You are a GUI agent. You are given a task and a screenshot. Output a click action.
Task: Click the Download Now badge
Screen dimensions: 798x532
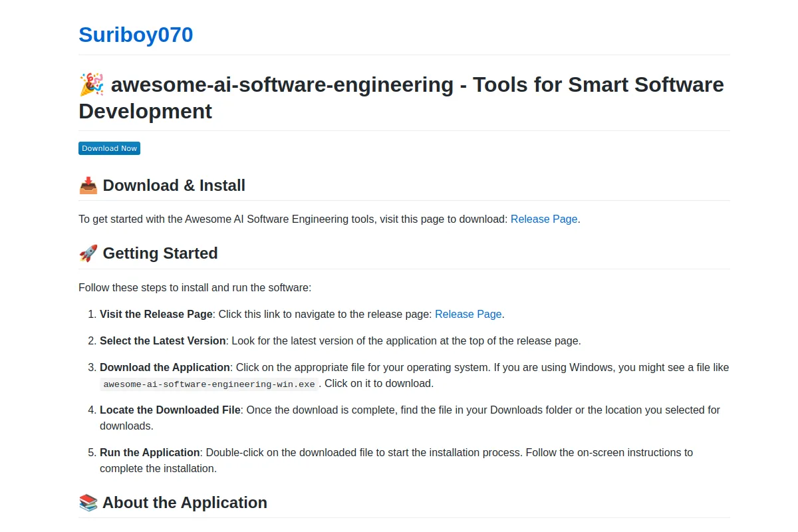109,148
